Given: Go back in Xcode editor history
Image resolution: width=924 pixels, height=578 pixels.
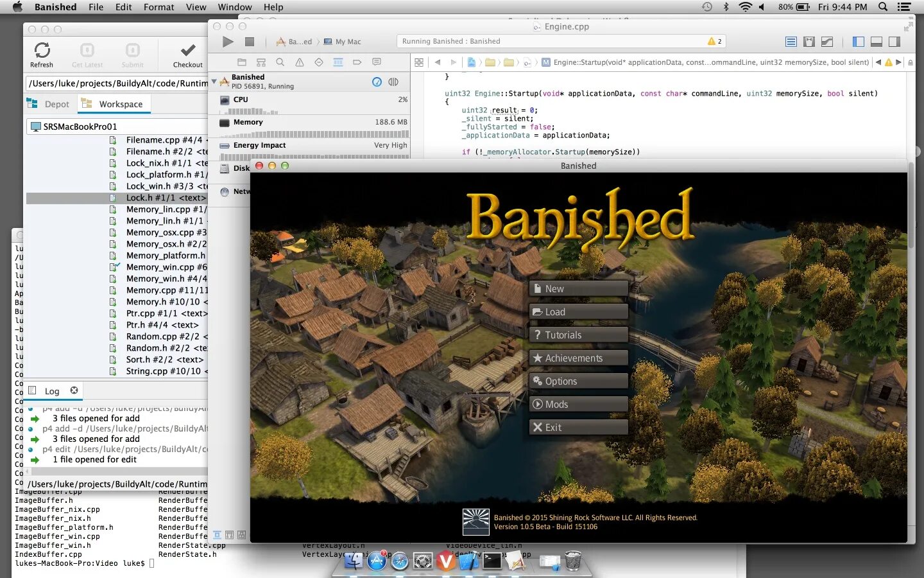Looking at the screenshot, I should point(438,62).
